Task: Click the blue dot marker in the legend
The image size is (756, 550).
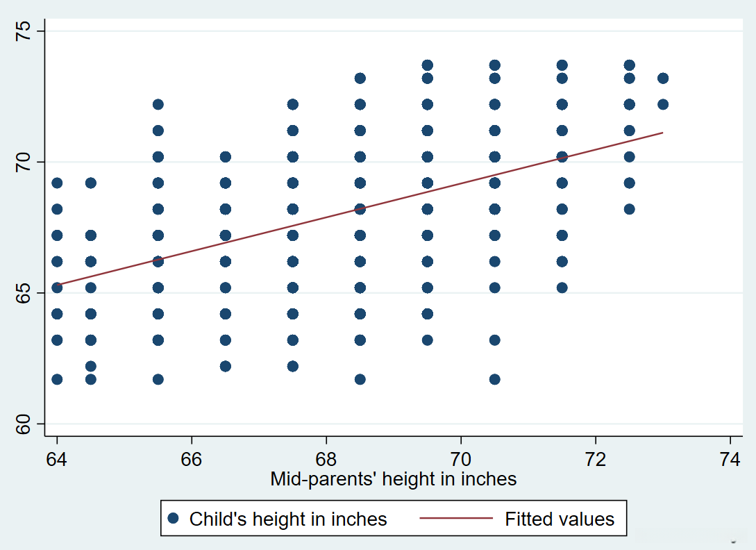Action: coord(174,519)
